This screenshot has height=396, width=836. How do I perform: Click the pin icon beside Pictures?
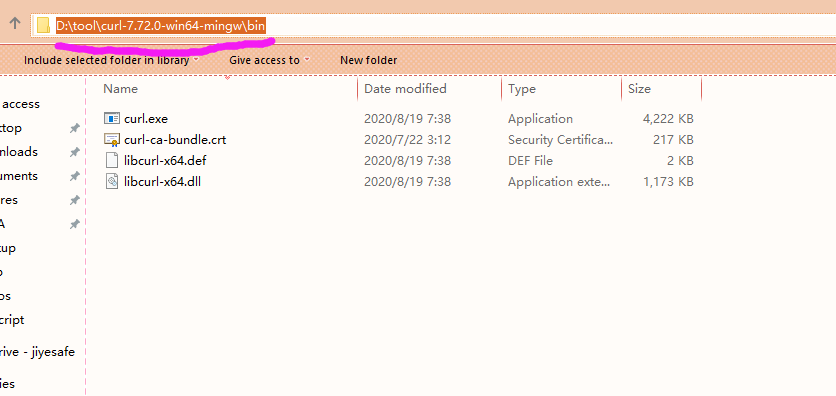pyautogui.click(x=75, y=200)
